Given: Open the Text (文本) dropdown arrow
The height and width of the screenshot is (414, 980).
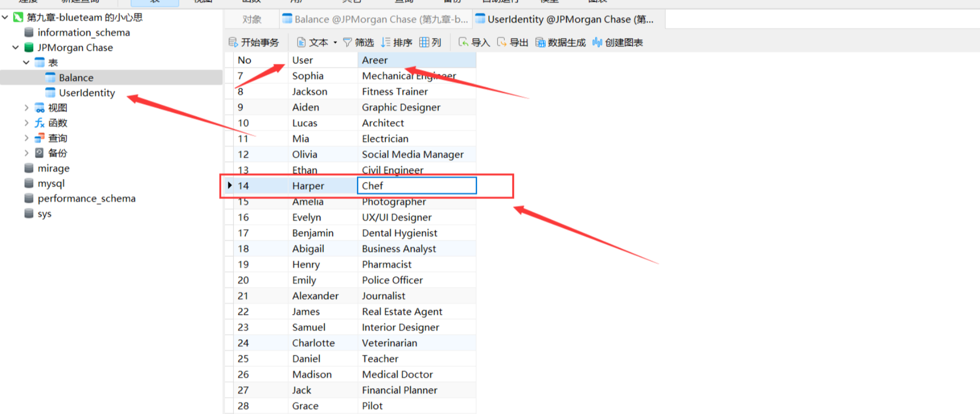Looking at the screenshot, I should [335, 43].
